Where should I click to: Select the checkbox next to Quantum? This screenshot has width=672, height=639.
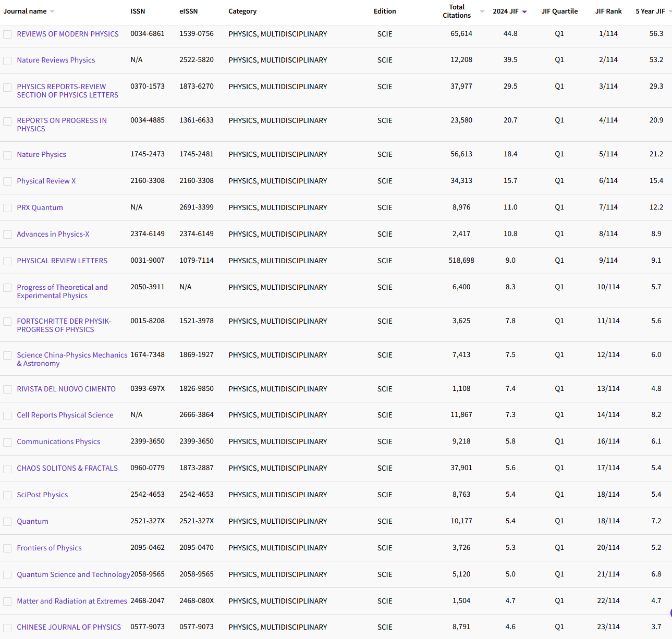click(x=7, y=522)
